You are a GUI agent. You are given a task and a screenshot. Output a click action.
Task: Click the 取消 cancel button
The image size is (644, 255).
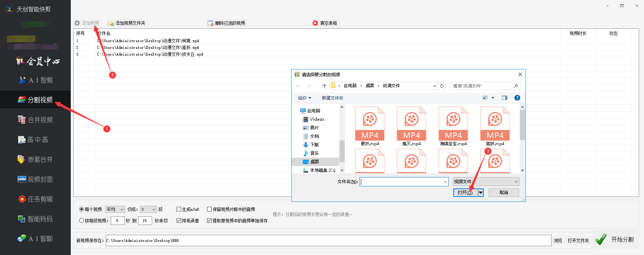[504, 192]
